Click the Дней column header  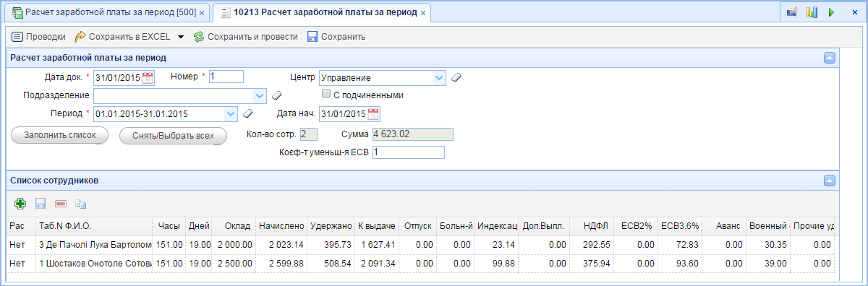point(199,226)
